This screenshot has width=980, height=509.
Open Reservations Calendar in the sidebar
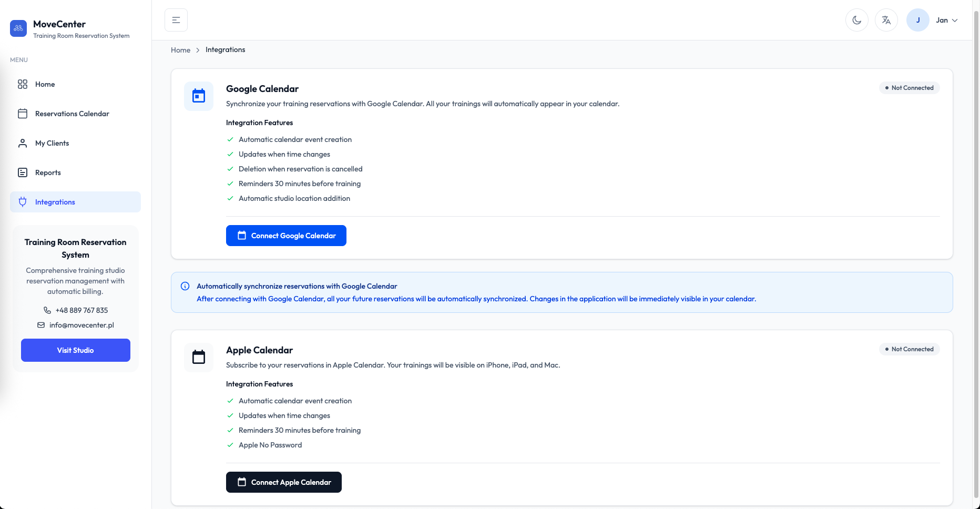[x=75, y=114]
